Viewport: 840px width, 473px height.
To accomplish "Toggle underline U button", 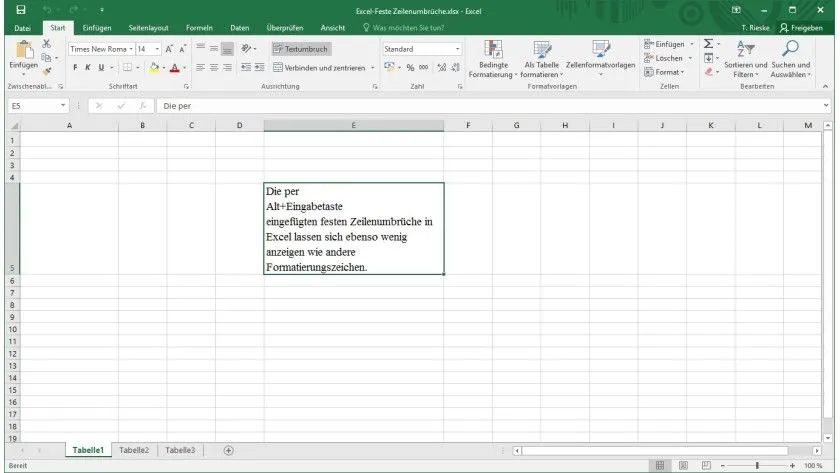I will coord(101,67).
